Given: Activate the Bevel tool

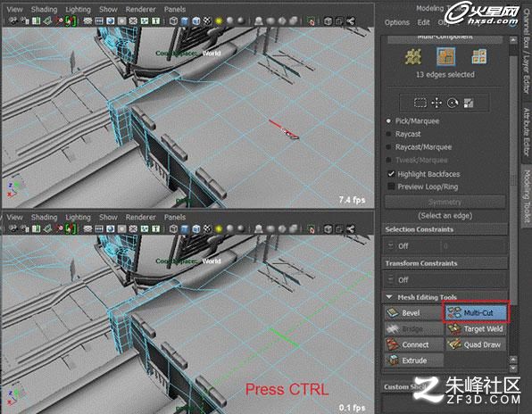Looking at the screenshot, I should pos(413,313).
